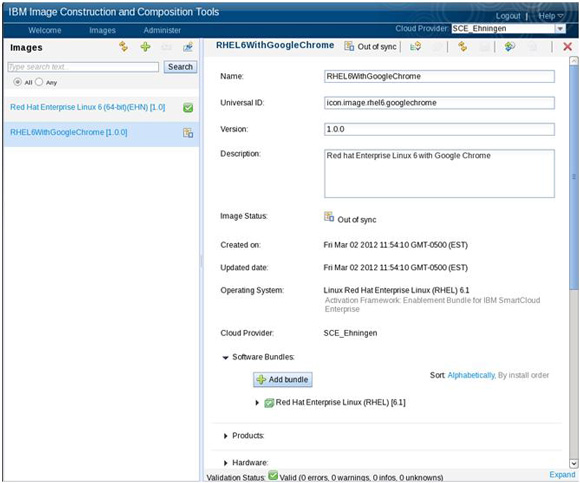
Task: Click the Universal ID input field
Action: (439, 103)
